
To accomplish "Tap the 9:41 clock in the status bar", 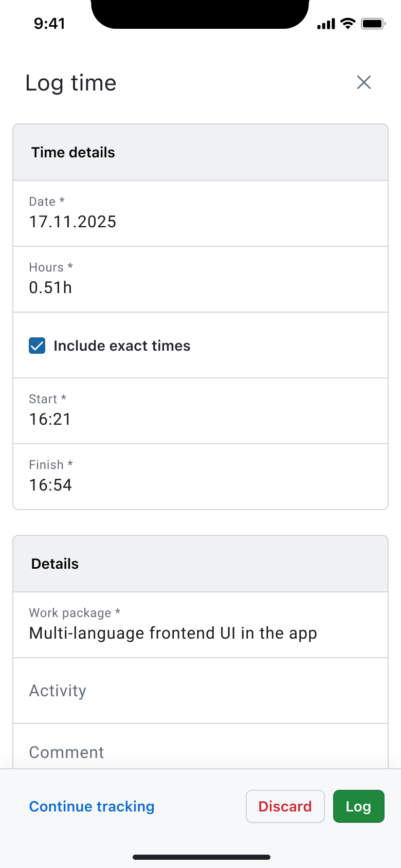I will (x=50, y=23).
